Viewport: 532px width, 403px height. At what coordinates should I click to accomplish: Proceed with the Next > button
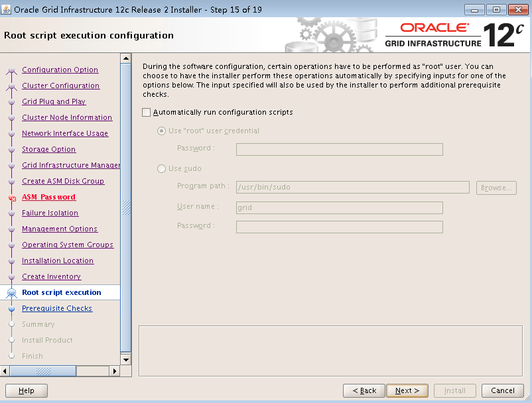[407, 391]
